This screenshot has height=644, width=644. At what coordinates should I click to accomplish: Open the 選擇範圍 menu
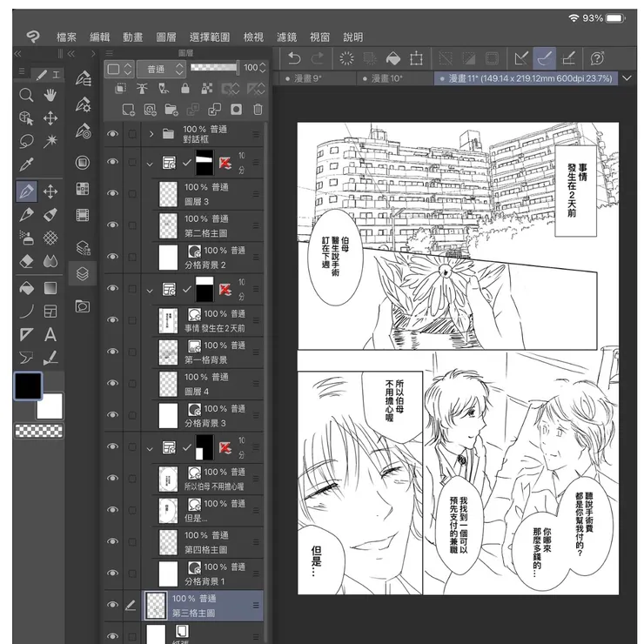click(210, 37)
